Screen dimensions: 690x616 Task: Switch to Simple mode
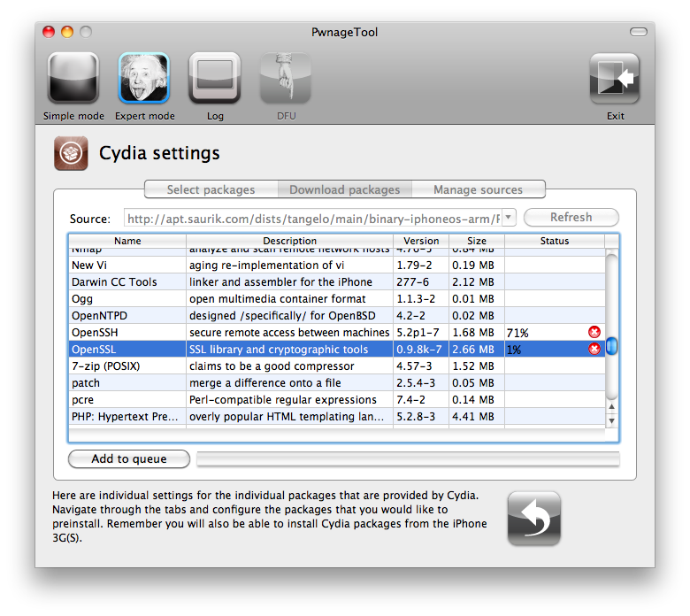click(x=73, y=80)
